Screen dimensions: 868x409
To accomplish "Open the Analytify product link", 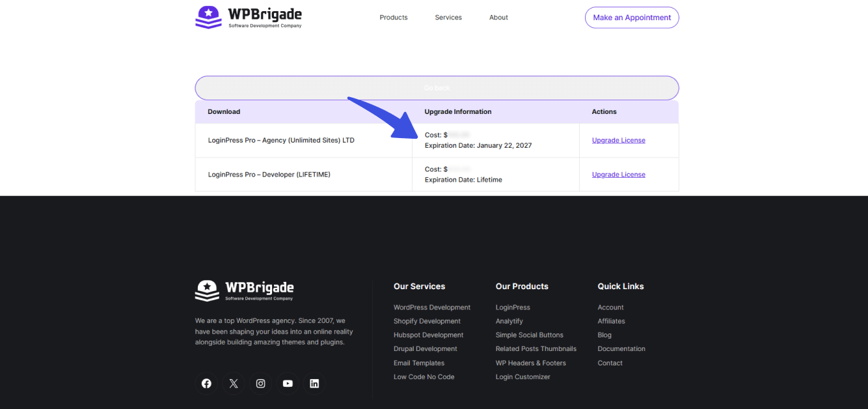I will 509,321.
